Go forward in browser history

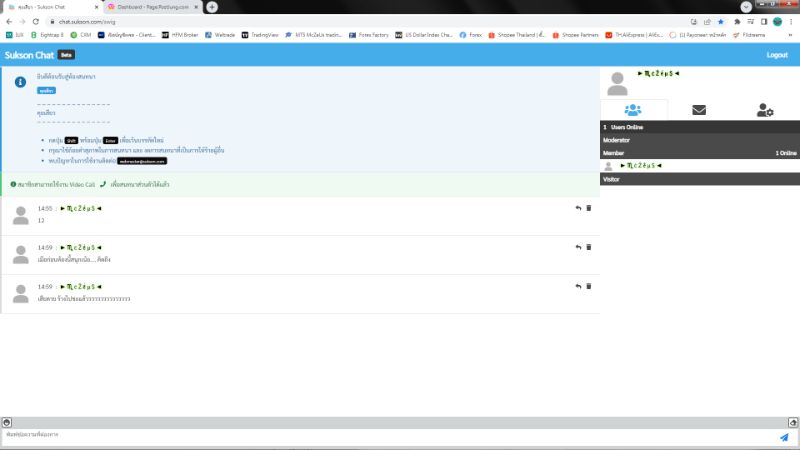[x=22, y=22]
